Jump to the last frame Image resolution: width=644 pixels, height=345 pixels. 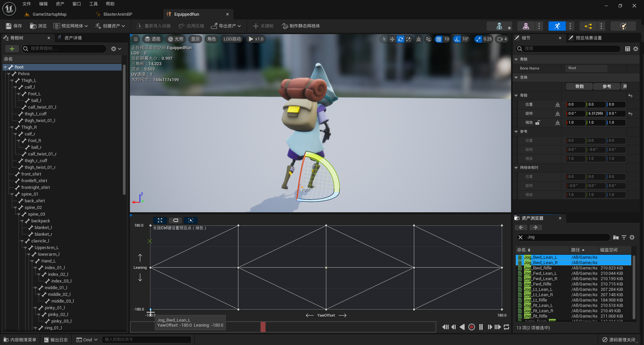click(x=498, y=327)
